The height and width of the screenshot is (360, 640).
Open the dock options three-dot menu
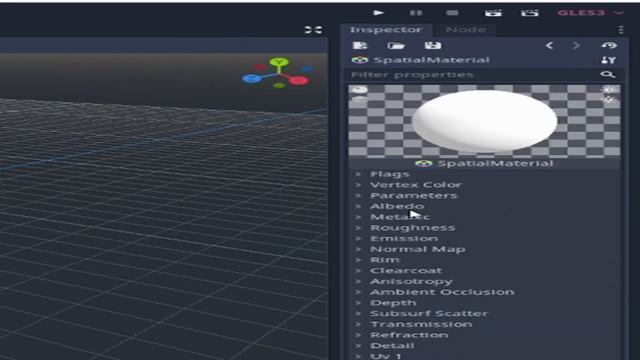[x=621, y=30]
